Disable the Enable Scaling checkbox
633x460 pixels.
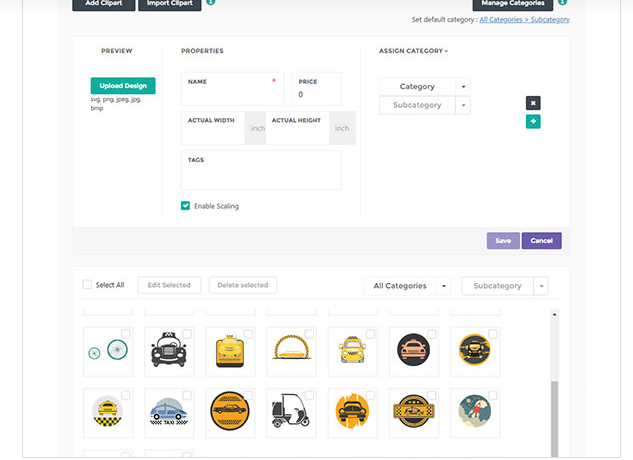click(x=186, y=206)
